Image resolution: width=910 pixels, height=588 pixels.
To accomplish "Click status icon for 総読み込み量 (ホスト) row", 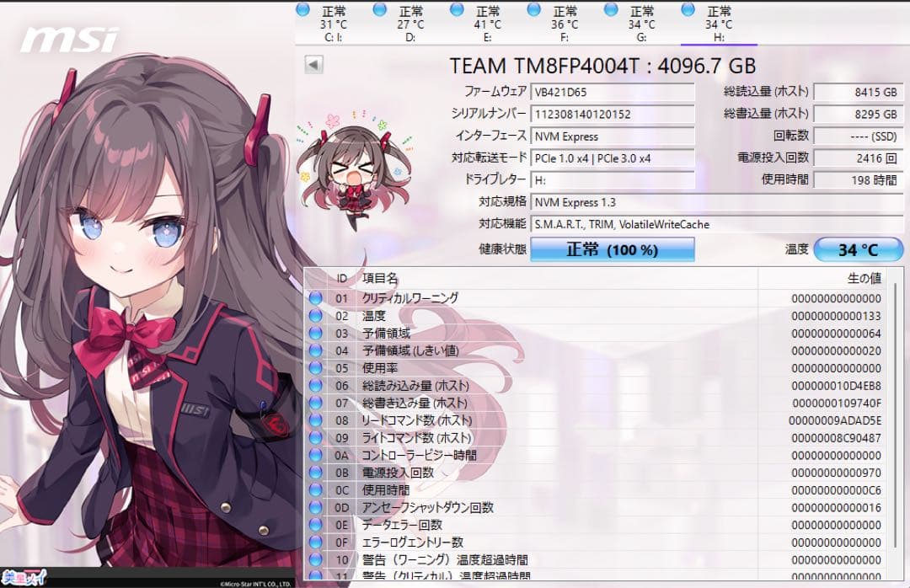I will (316, 385).
